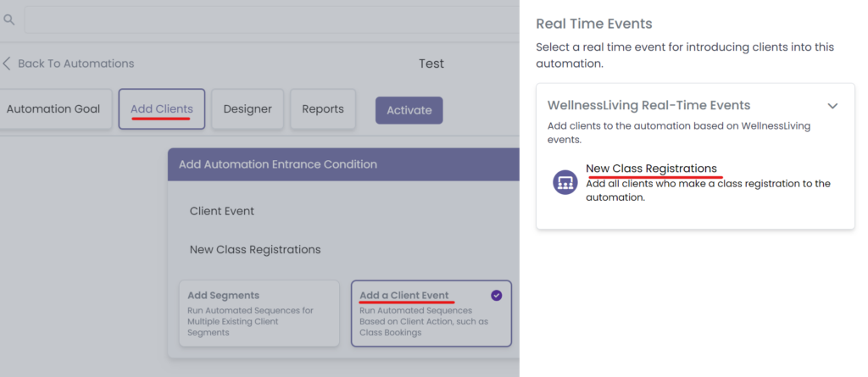Image resolution: width=868 pixels, height=377 pixels.
Task: Click the back arrow chevron icon
Action: click(7, 64)
